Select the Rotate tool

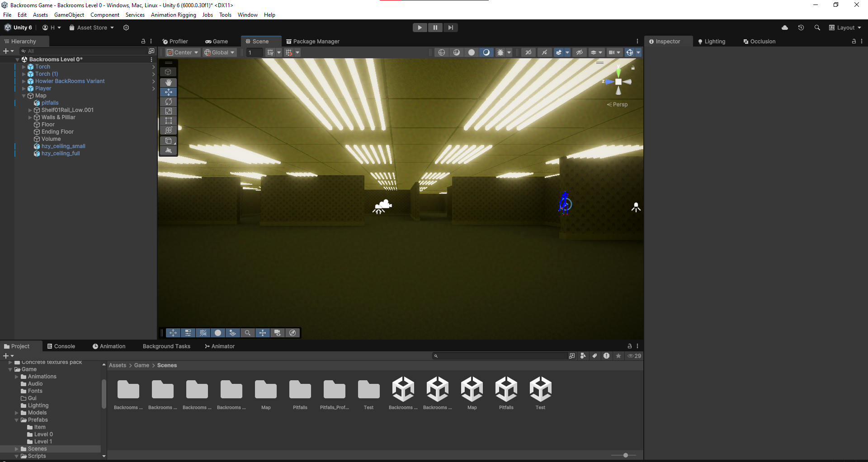(168, 102)
